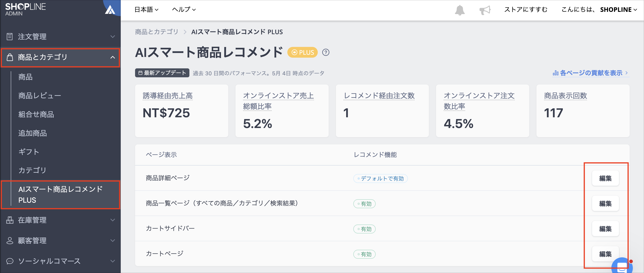Expand the 在庫管理 chevron
Image resolution: width=644 pixels, height=273 pixels.
tap(113, 220)
